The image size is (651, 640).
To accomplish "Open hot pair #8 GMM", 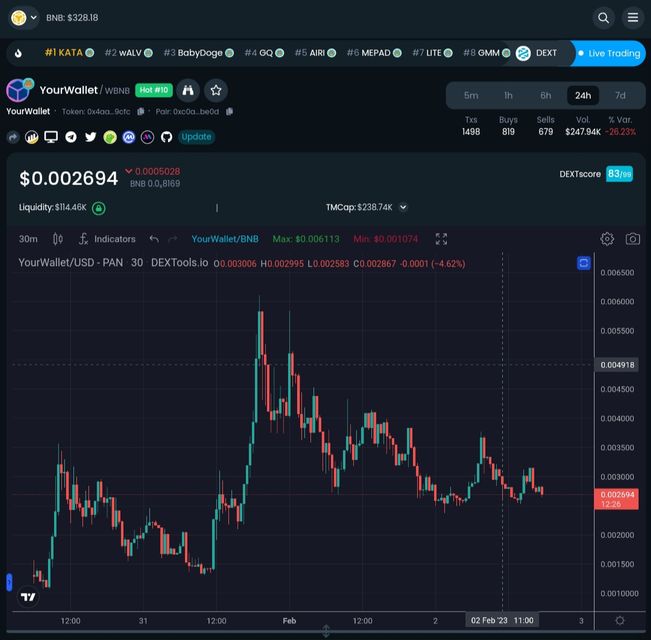I will pyautogui.click(x=487, y=53).
